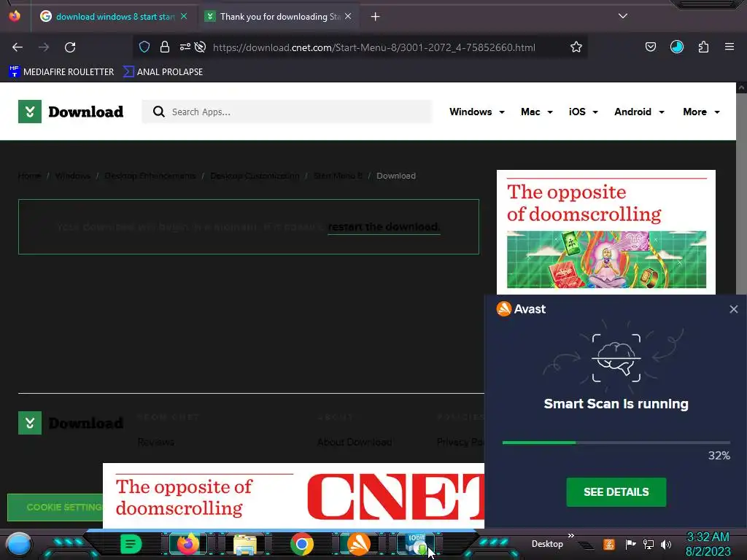Open the doomscrolling sidebar ad
Viewport: 747px width, 560px height.
606,233
